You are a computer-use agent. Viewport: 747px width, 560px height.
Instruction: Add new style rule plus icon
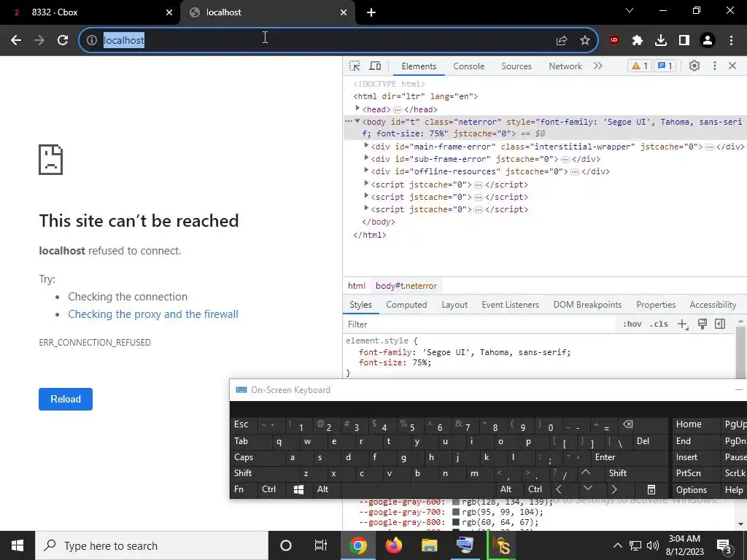pos(683,324)
